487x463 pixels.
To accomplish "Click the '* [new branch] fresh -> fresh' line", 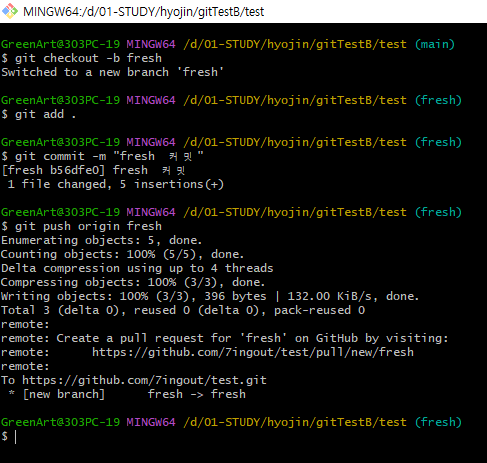I will click(x=127, y=394).
